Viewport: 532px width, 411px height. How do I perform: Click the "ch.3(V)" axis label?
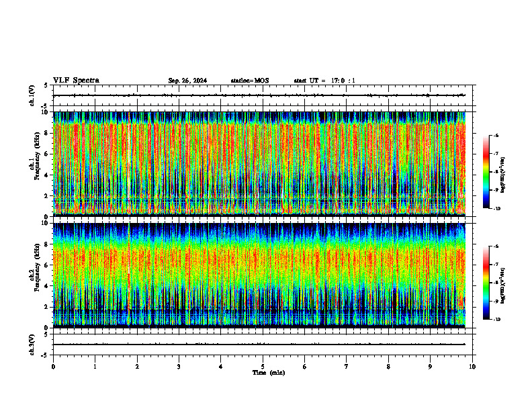32,345
